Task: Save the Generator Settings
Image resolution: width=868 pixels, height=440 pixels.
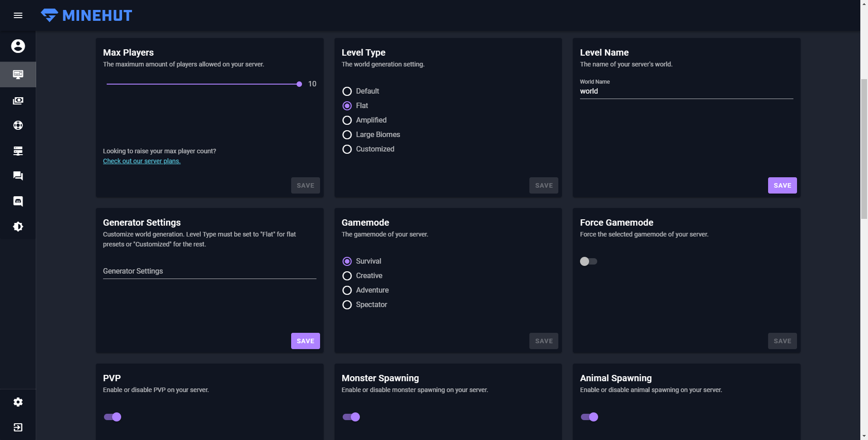Action: coord(306,341)
